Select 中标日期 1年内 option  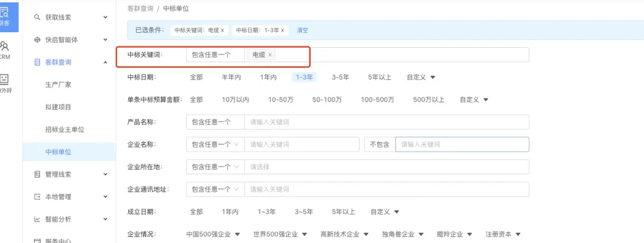pyautogui.click(x=268, y=77)
